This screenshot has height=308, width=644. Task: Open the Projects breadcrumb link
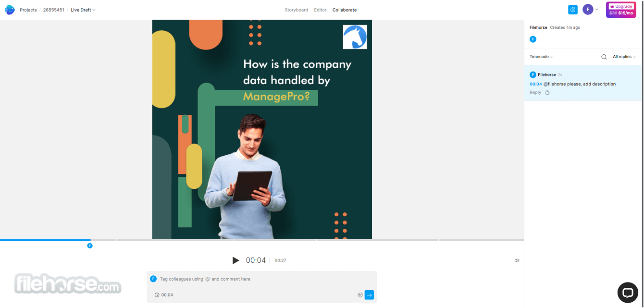click(28, 10)
